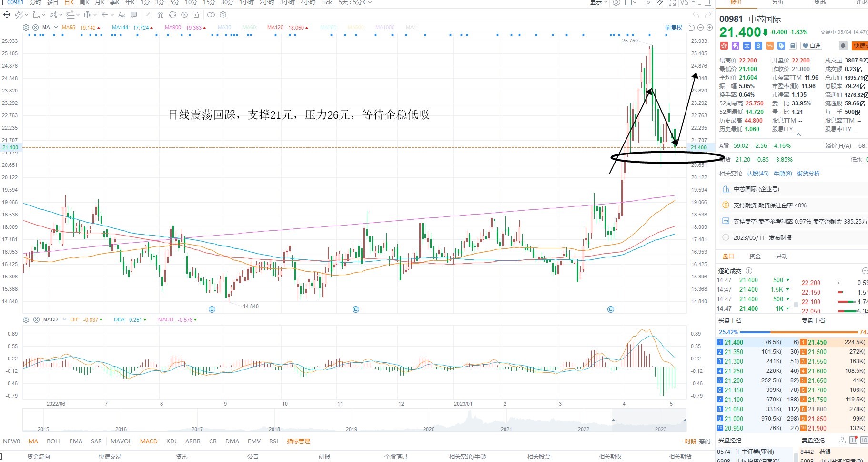Open chart settings gear in top bar
Viewport: 868px width, 462px height.
(x=616, y=2)
